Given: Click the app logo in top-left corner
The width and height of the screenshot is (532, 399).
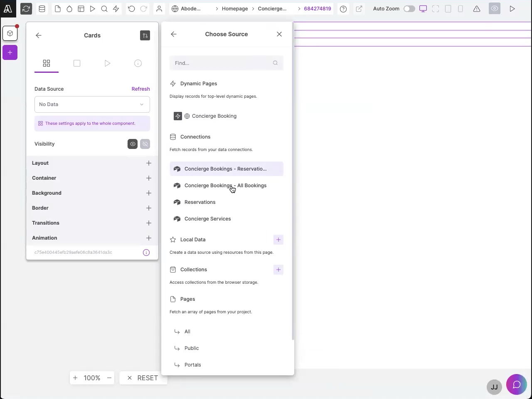Looking at the screenshot, I should (8, 9).
